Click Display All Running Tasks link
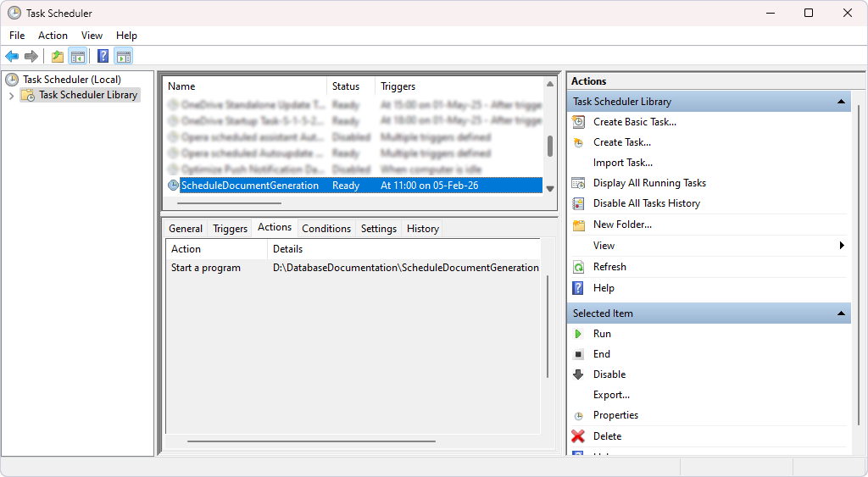868x477 pixels. 649,183
